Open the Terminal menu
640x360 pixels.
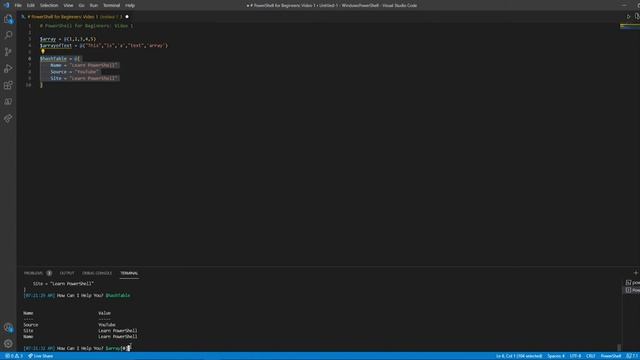[111, 5]
